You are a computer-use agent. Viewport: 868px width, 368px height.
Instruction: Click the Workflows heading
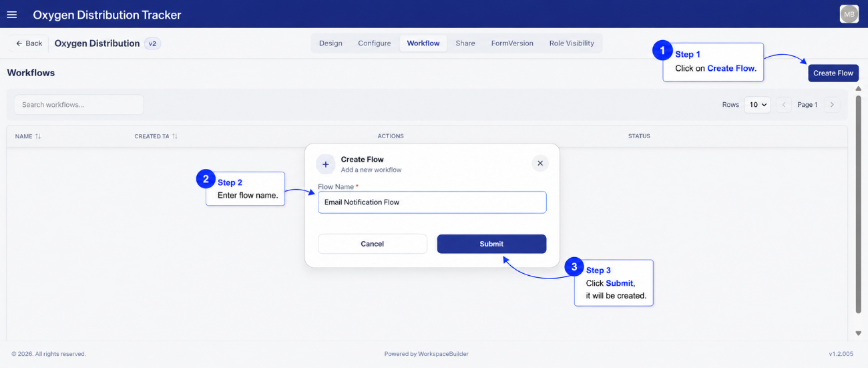31,73
